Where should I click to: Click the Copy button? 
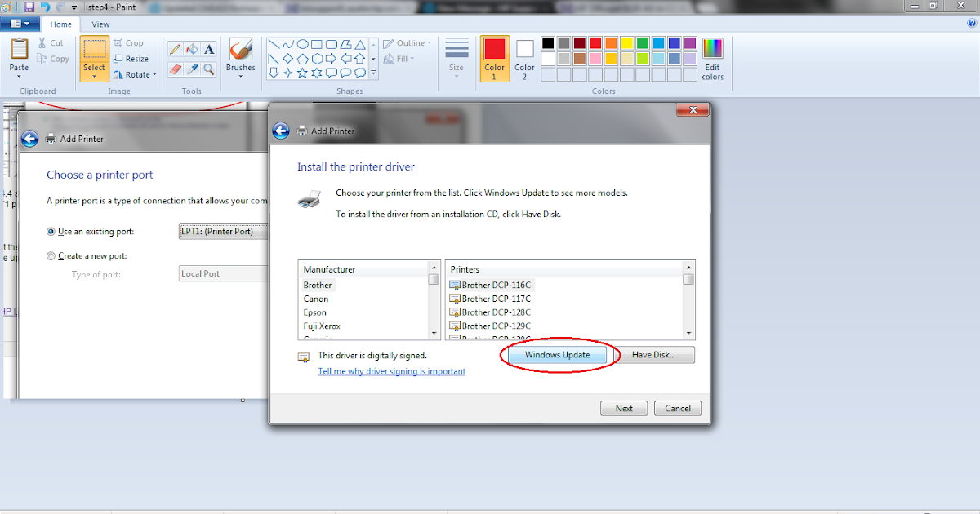point(53,59)
